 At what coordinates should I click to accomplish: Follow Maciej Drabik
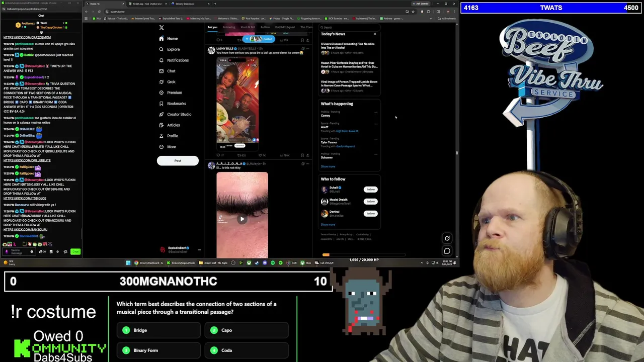point(370,202)
